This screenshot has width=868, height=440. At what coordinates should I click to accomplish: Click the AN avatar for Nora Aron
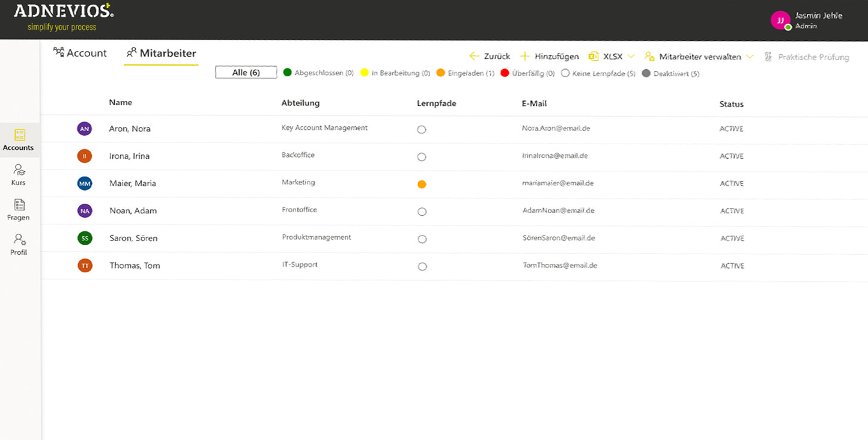pos(85,129)
